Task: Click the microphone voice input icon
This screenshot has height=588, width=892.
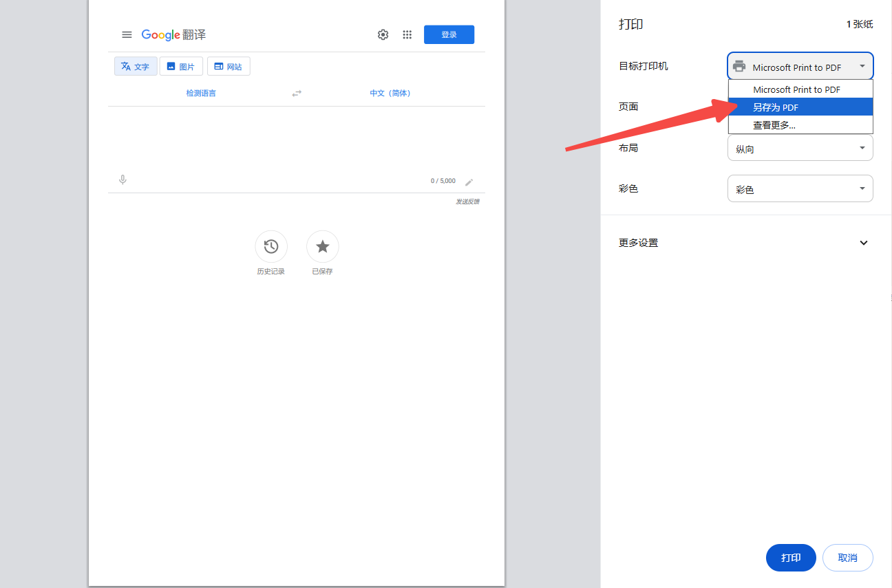Action: click(x=123, y=180)
